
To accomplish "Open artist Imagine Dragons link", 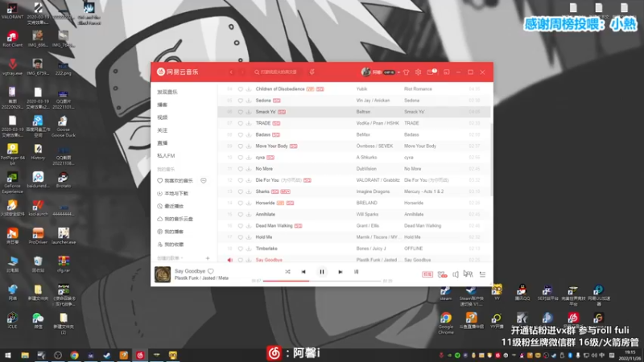I will [373, 191].
